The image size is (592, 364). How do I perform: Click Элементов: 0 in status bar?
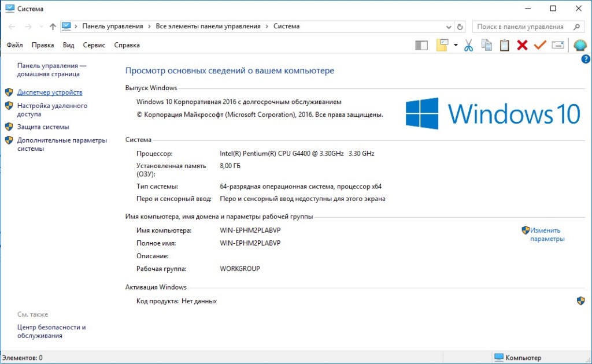pyautogui.click(x=23, y=358)
